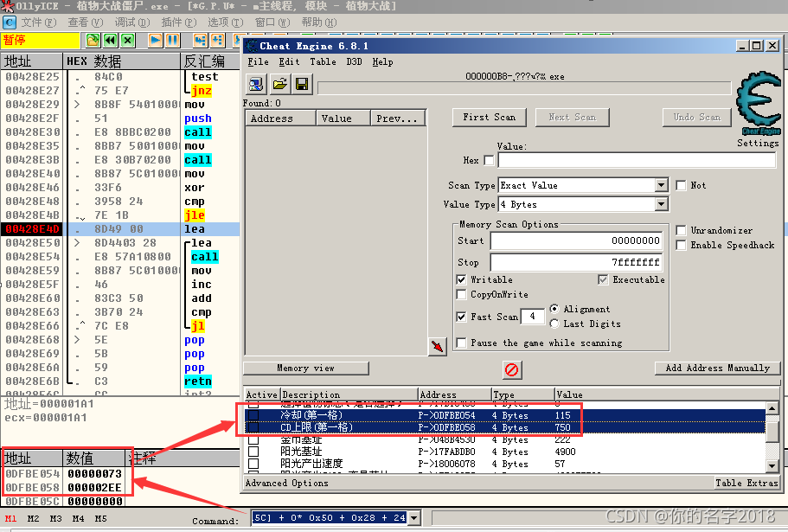Click red circle clear list icon
The image size is (788, 532).
pos(511,370)
